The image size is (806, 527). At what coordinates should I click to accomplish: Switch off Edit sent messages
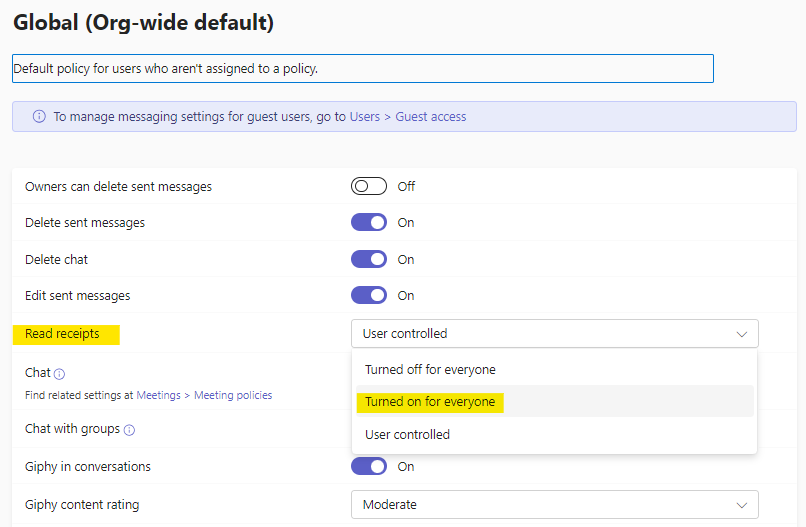(x=368, y=296)
